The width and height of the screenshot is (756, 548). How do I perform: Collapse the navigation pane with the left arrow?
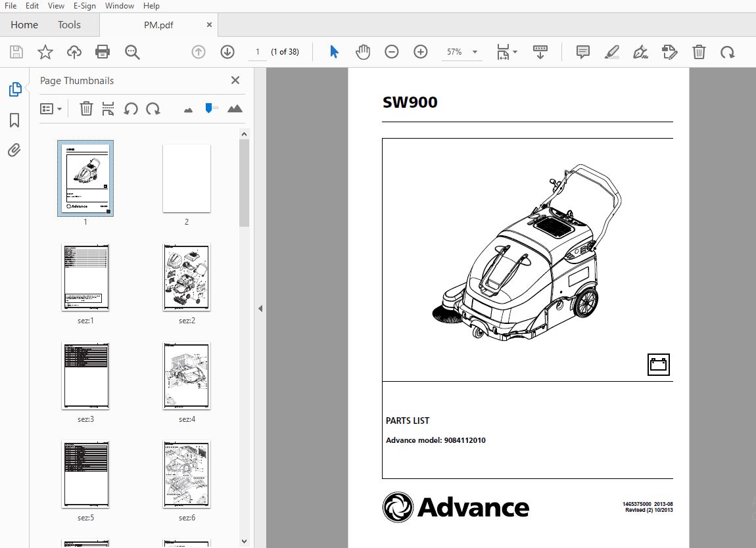[x=260, y=308]
